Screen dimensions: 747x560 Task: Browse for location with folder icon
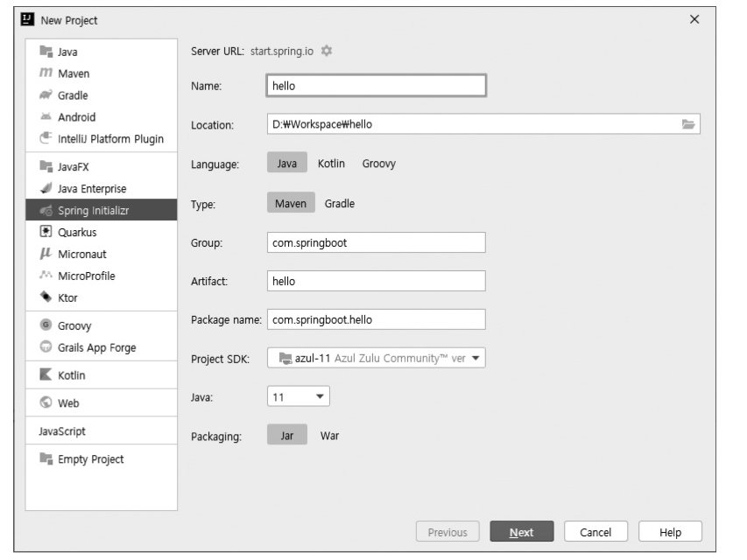pyautogui.click(x=688, y=124)
